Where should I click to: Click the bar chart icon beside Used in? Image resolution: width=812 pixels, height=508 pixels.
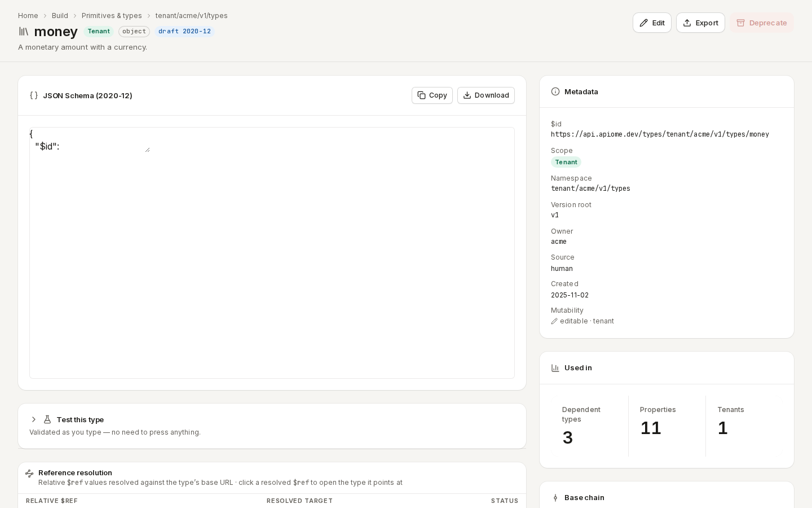tap(555, 368)
